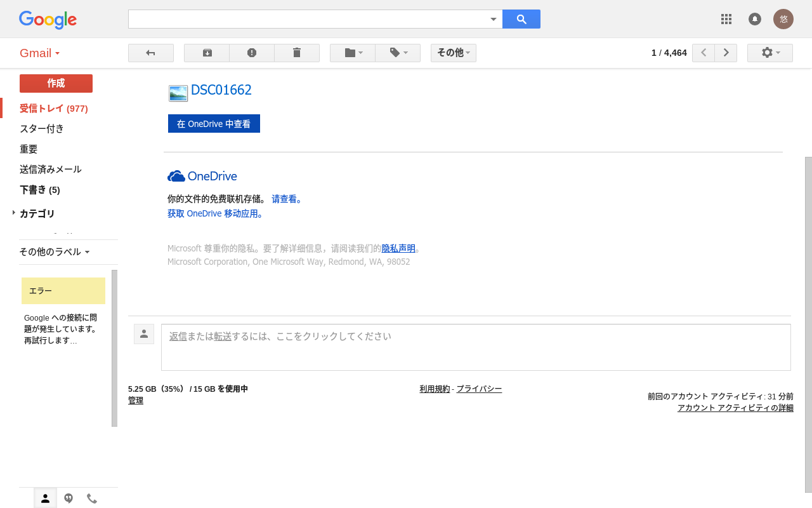Open the Gmail product dropdown
Viewport: 812px width, 508px height.
click(x=40, y=53)
